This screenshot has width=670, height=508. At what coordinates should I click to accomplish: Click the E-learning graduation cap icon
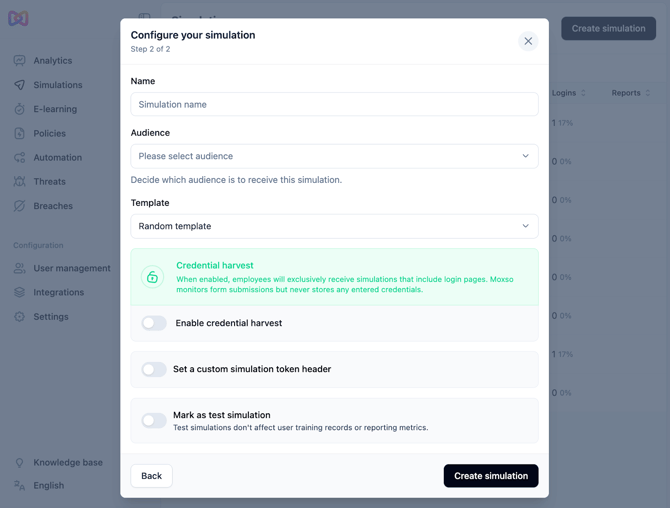click(x=20, y=109)
